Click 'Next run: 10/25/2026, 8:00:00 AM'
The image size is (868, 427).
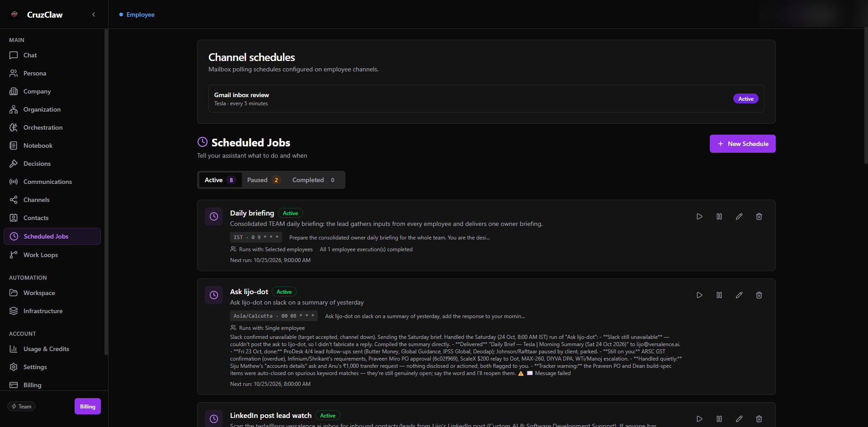coord(270,384)
